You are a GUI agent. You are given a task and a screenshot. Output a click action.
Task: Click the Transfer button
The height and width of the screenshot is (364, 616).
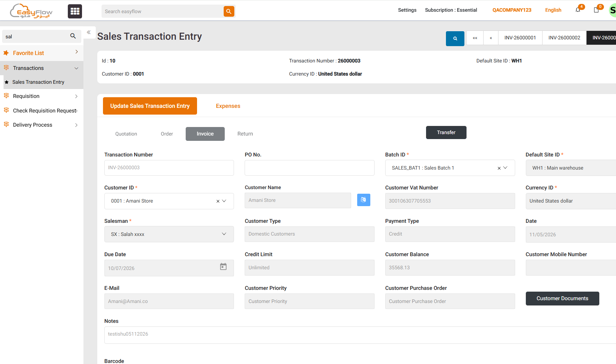coord(446,132)
